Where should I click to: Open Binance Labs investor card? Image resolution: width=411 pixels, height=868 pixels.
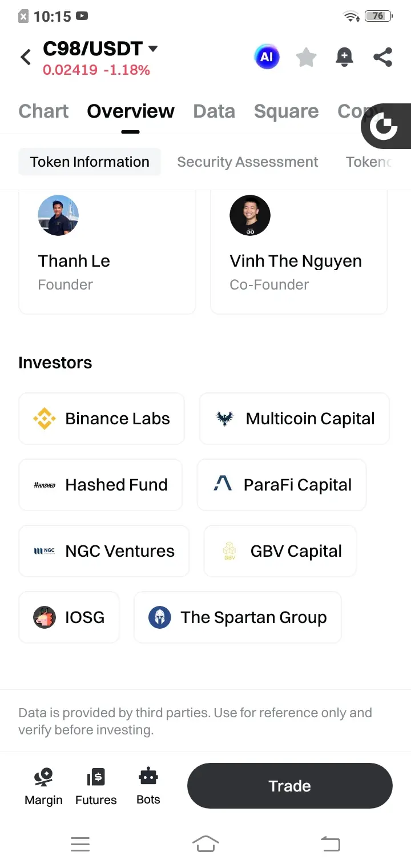pos(102,419)
